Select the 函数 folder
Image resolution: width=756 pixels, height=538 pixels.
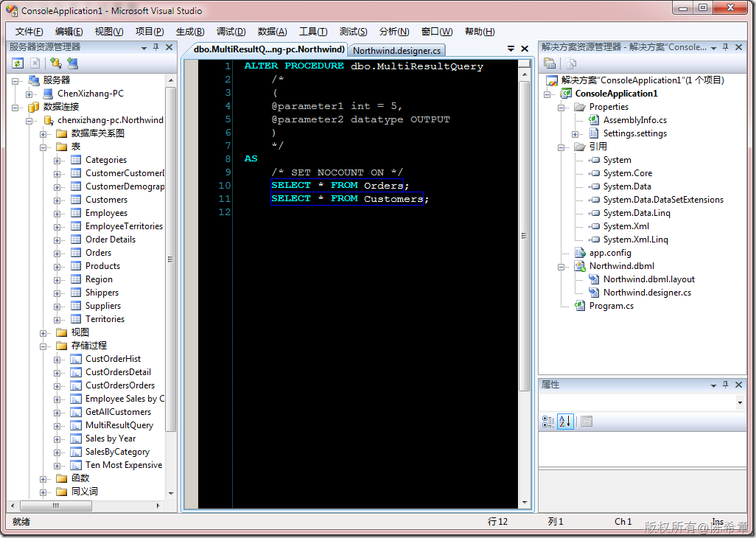coord(80,478)
